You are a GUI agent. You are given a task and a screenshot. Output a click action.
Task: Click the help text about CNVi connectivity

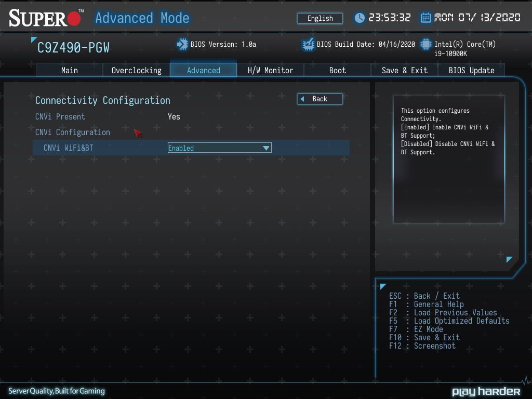(x=448, y=131)
